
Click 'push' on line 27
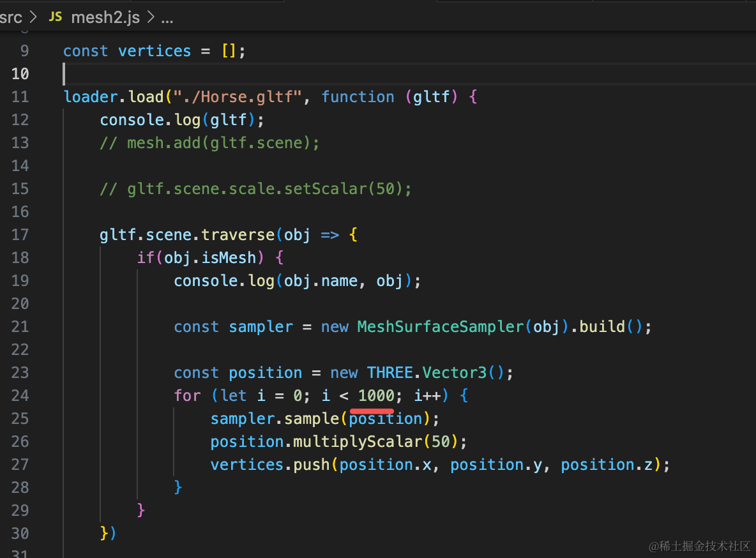coord(312,465)
